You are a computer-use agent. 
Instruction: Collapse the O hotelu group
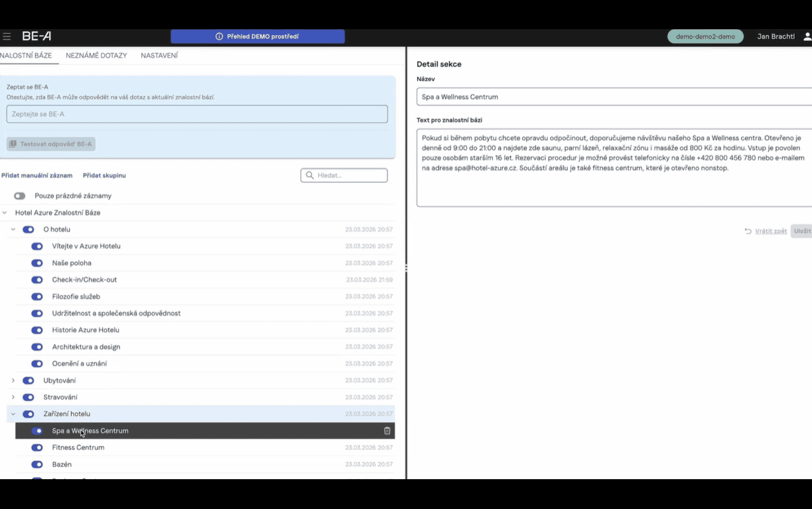pyautogui.click(x=13, y=229)
